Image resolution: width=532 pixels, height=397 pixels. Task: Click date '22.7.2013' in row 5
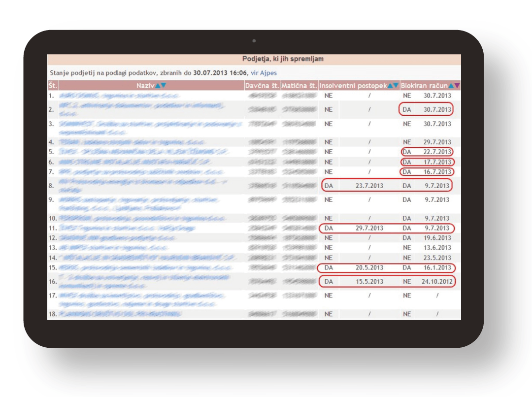click(x=437, y=152)
